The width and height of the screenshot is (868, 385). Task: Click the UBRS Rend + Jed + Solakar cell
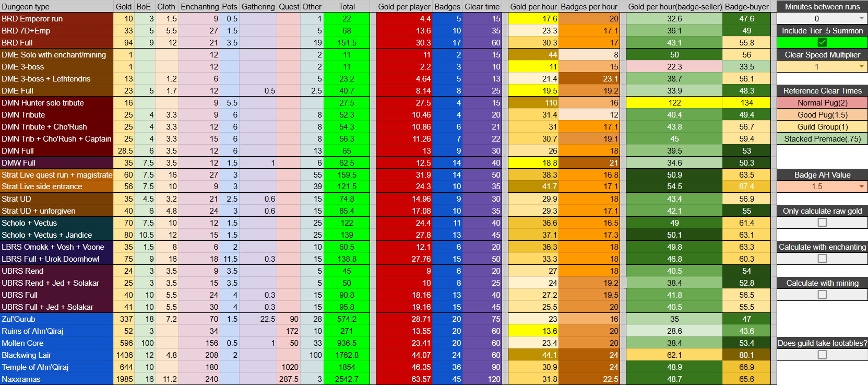[x=56, y=283]
